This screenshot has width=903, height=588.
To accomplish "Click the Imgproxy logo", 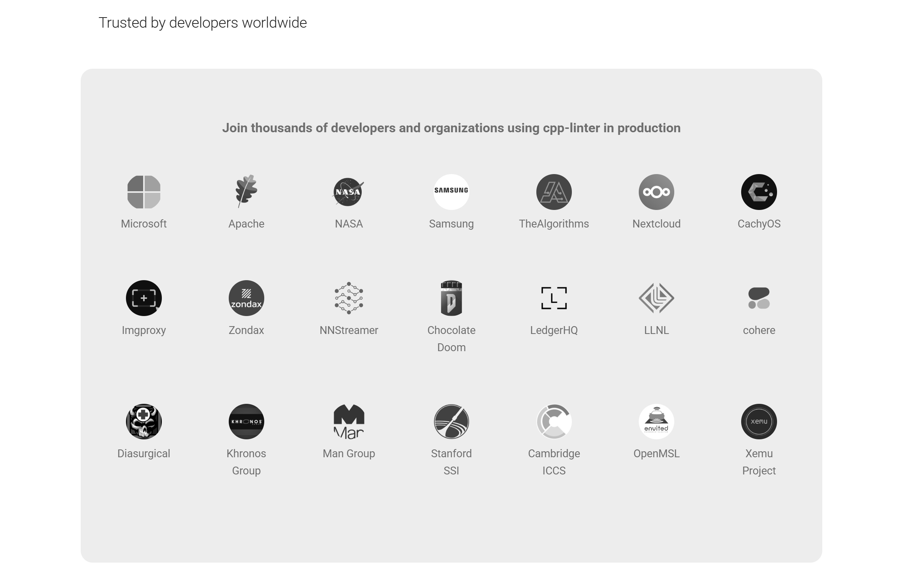I will [144, 298].
